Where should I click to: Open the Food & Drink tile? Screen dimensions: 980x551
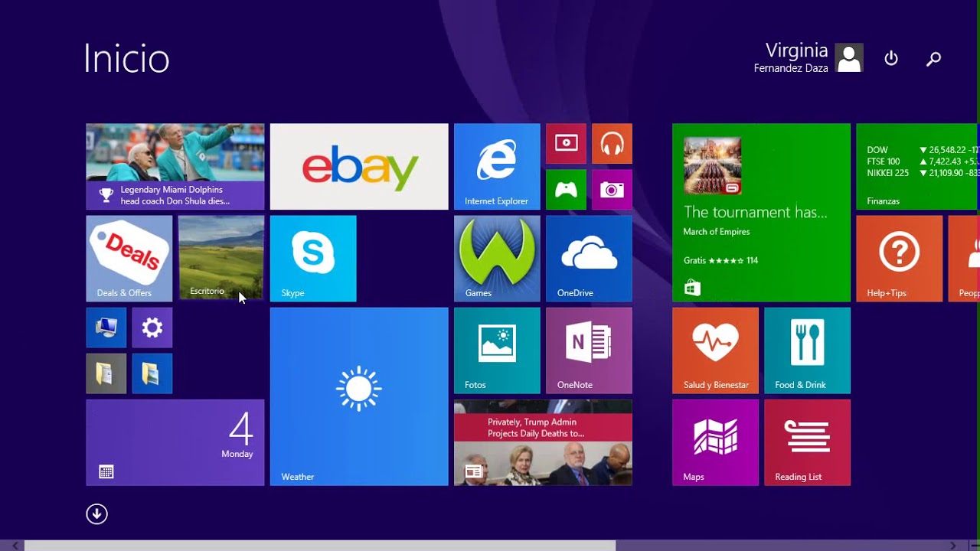(808, 350)
